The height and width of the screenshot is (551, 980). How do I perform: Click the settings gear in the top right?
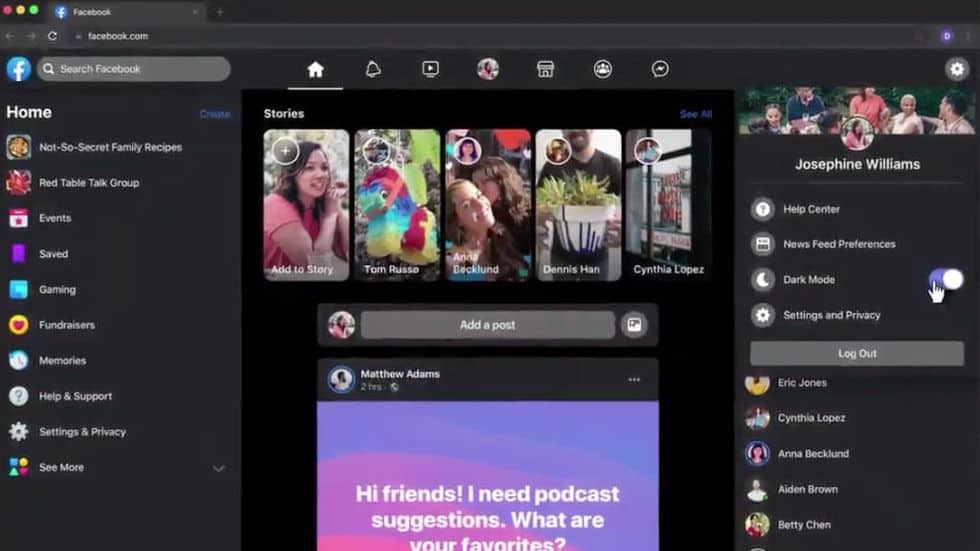click(957, 69)
